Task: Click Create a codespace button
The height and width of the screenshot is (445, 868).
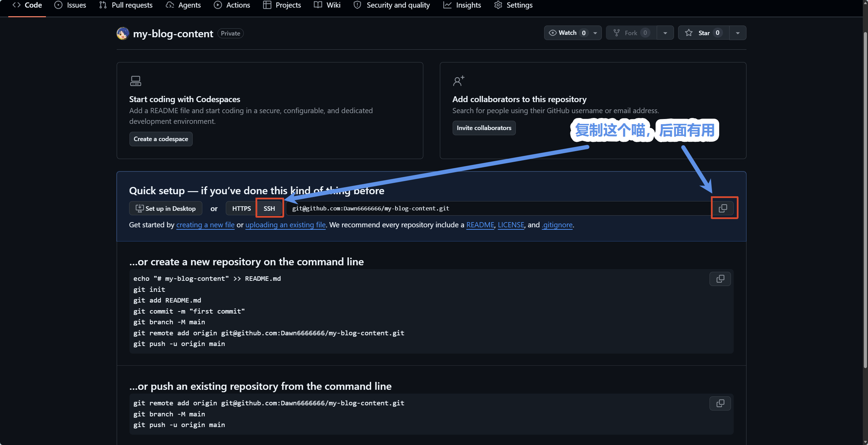Action: [x=161, y=139]
